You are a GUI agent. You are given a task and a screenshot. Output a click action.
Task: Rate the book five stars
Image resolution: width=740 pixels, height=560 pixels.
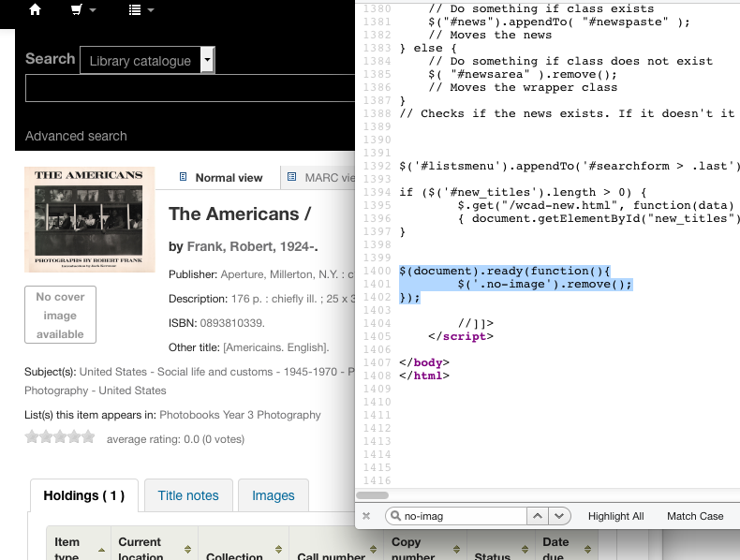click(89, 436)
